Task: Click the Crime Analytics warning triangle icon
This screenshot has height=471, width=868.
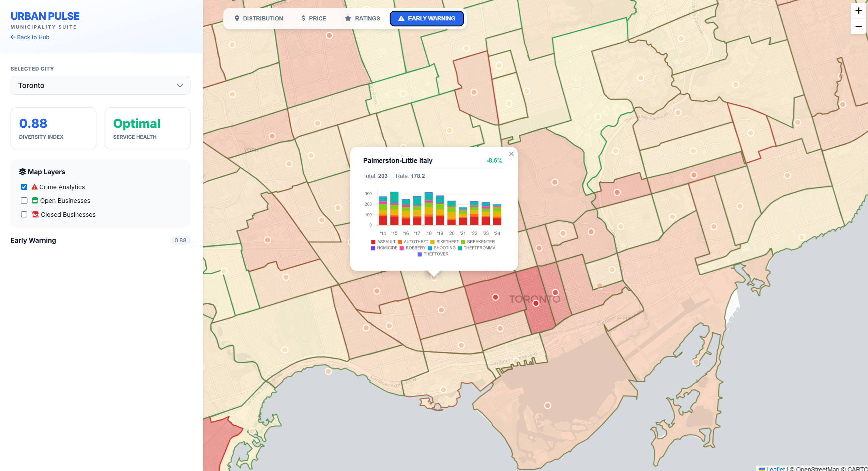Action: click(x=34, y=186)
